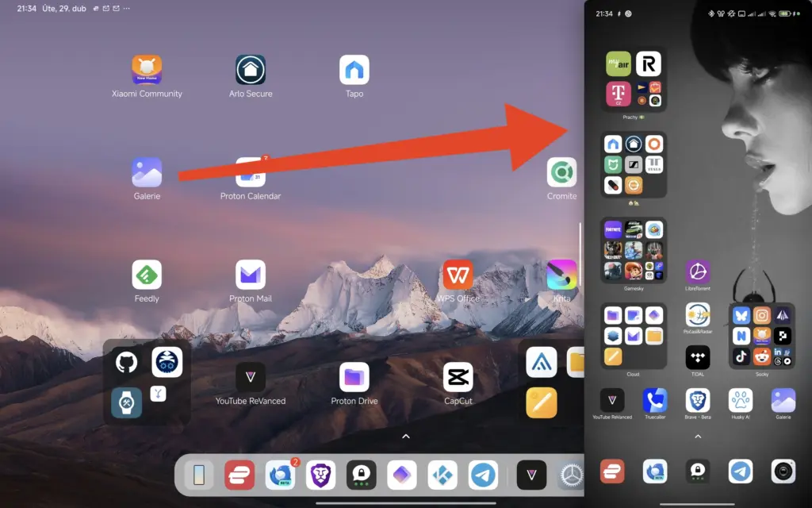Expand the app drawer chevron in the phone window

click(x=698, y=436)
